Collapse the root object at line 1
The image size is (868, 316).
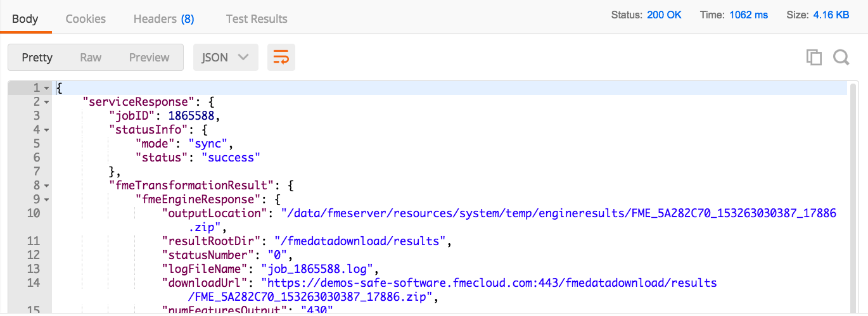(46, 89)
